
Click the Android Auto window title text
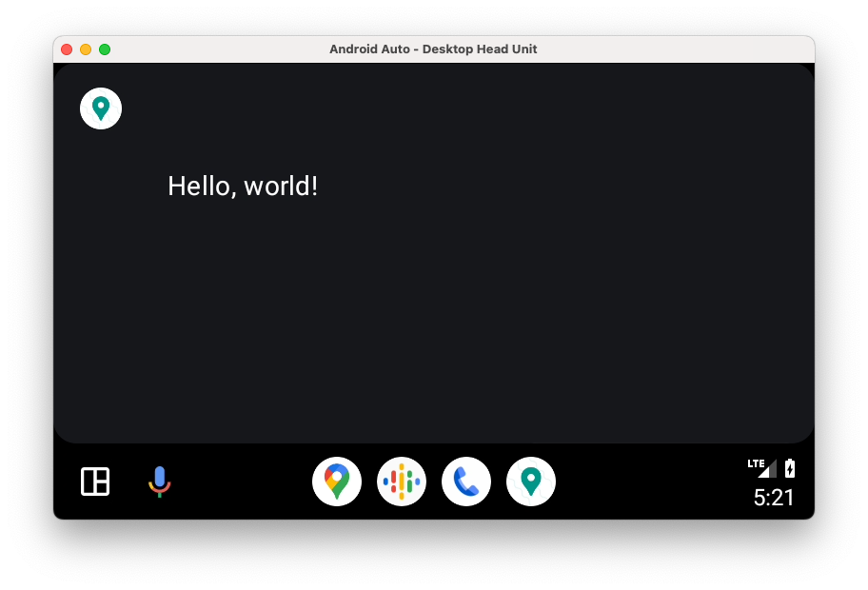433,49
